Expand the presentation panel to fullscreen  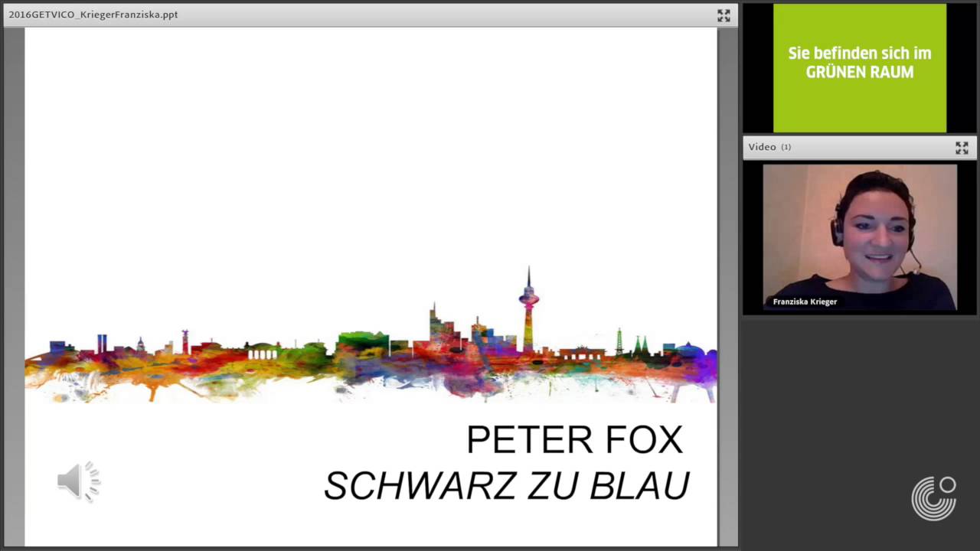tap(724, 15)
